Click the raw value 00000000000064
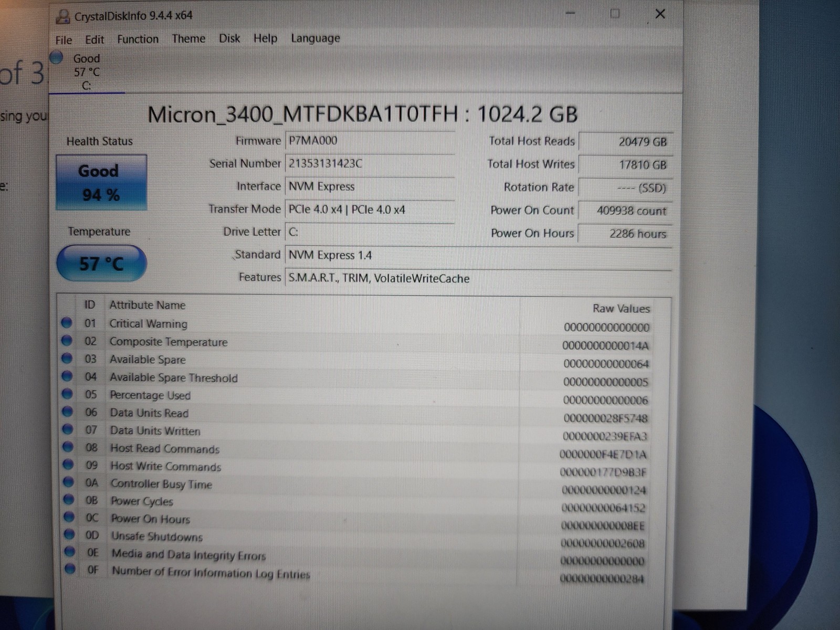 tap(606, 364)
